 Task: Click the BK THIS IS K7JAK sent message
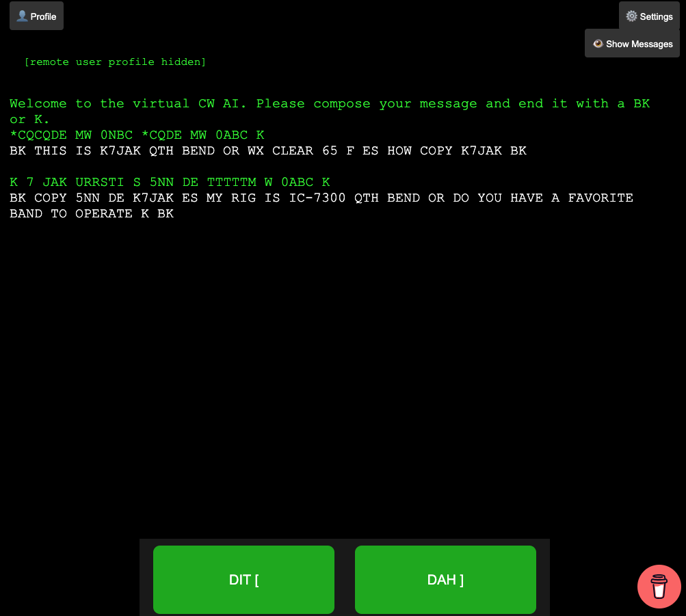(x=267, y=151)
